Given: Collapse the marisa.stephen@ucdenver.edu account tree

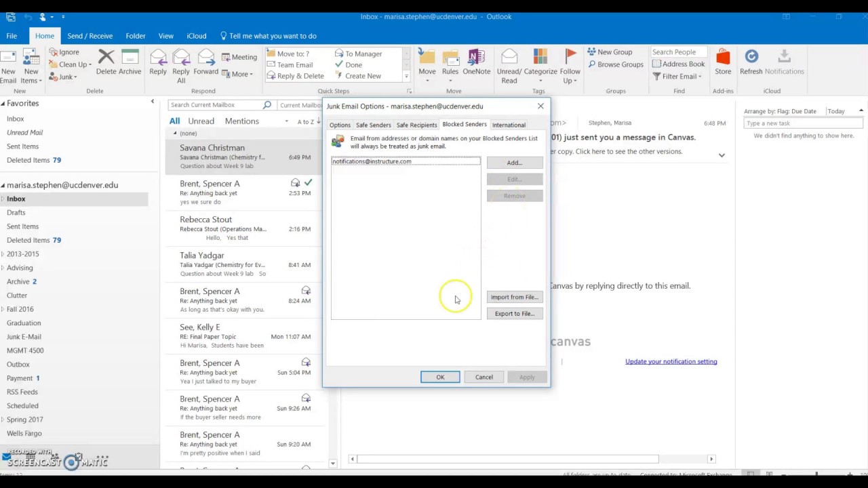Looking at the screenshot, I should pyautogui.click(x=3, y=184).
